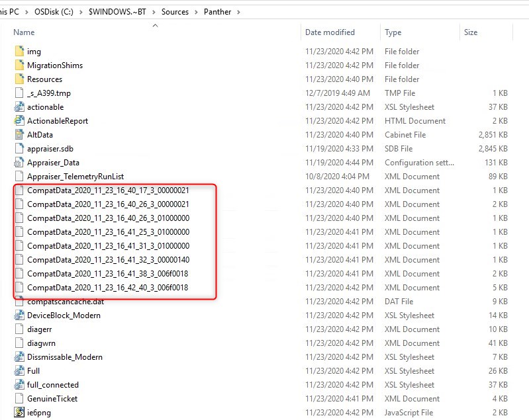This screenshot has width=529, height=420.
Task: Click icon of CompatData_2020_11_23_16_42_40_3_006f0018
Action: tap(20, 287)
